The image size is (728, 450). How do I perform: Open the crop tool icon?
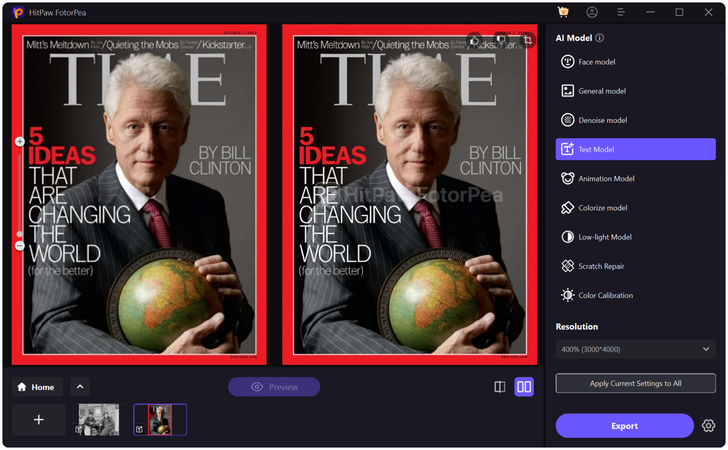(528, 40)
